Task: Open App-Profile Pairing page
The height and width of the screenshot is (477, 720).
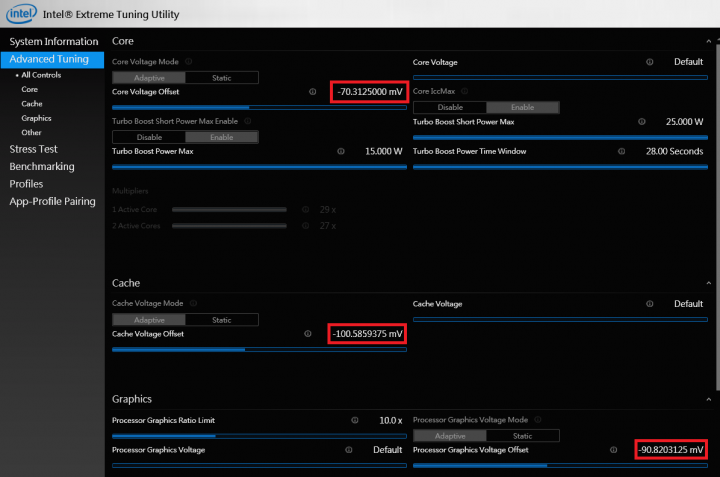Action: [x=52, y=202]
